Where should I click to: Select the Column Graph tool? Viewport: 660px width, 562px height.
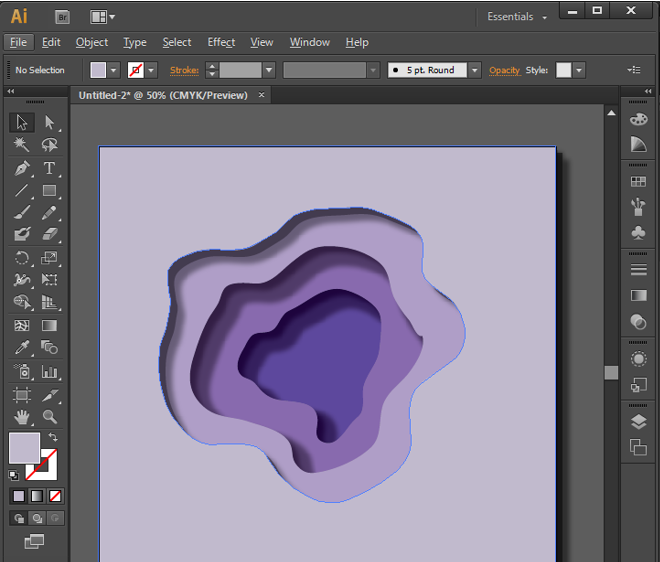point(50,371)
